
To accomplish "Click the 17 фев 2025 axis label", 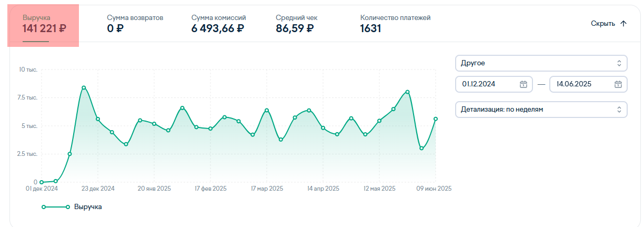I will tap(210, 189).
